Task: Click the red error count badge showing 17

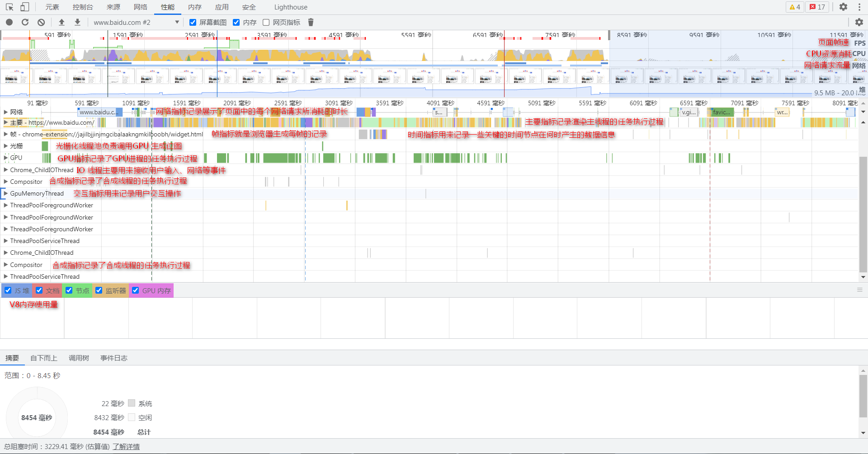Action: [x=817, y=7]
